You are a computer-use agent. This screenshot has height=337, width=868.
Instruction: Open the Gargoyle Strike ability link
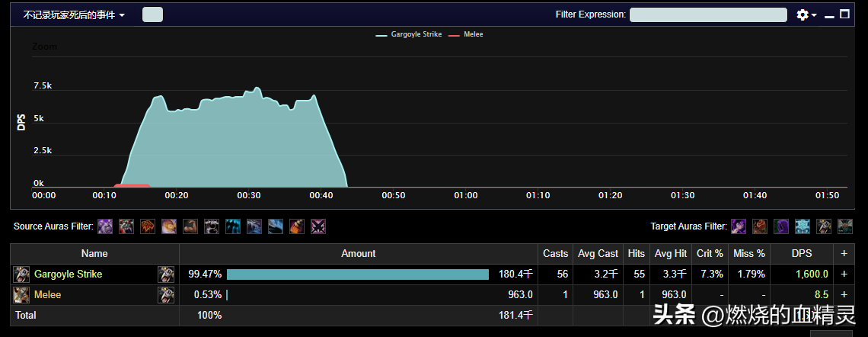[x=68, y=274]
